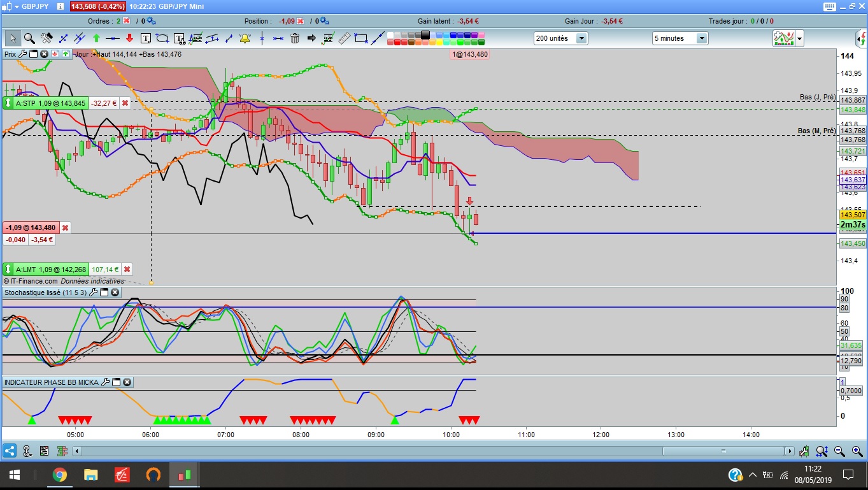
Task: Cancel the A:STP stop order
Action: 125,103
